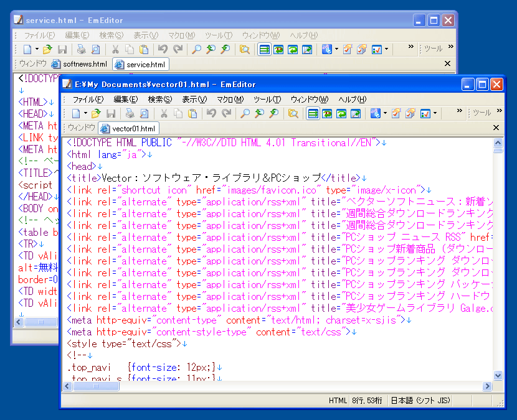
Task: Click horizontal scrollbar left arrow, service.html window
Action: [19, 322]
